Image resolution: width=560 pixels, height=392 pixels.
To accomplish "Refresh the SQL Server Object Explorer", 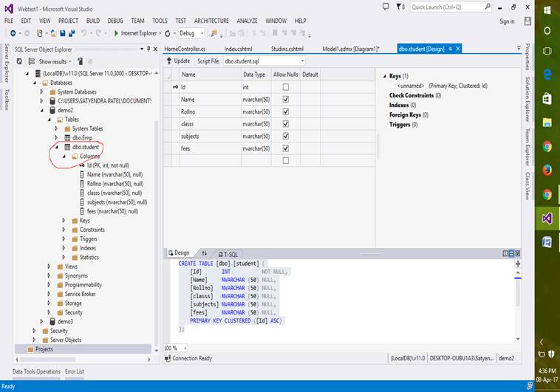I will 19,61.
